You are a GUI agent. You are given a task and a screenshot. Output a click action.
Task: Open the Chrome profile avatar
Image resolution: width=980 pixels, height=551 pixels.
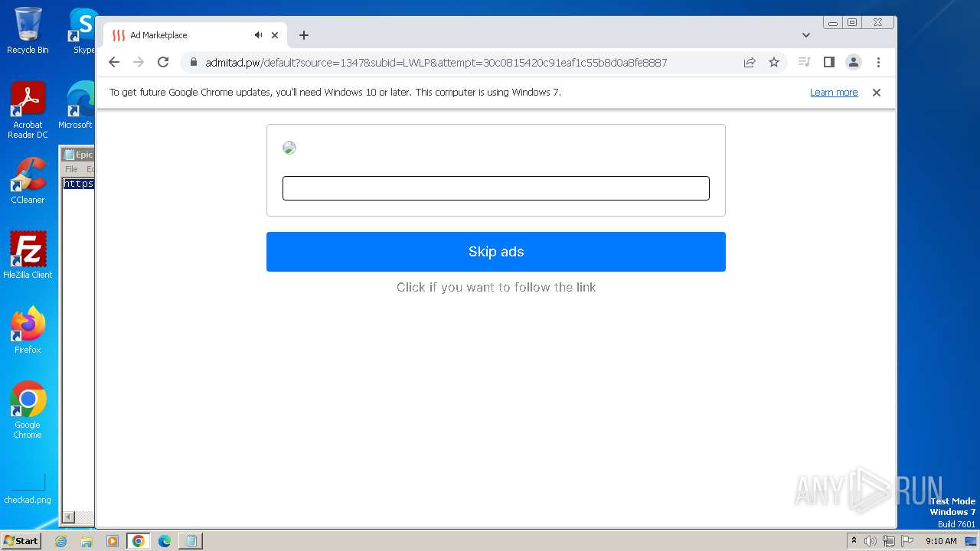tap(854, 62)
